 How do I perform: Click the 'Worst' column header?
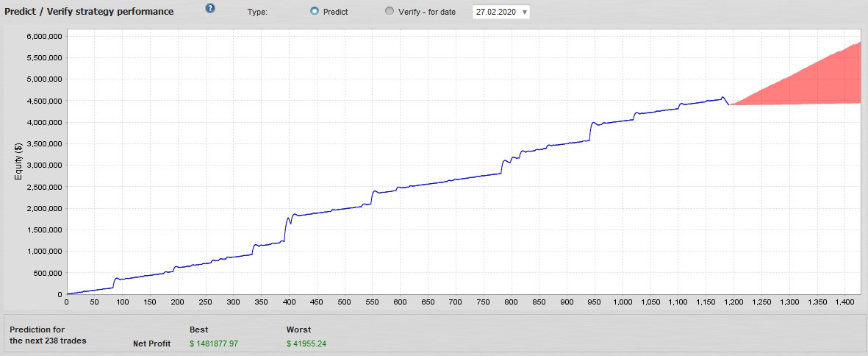click(298, 330)
